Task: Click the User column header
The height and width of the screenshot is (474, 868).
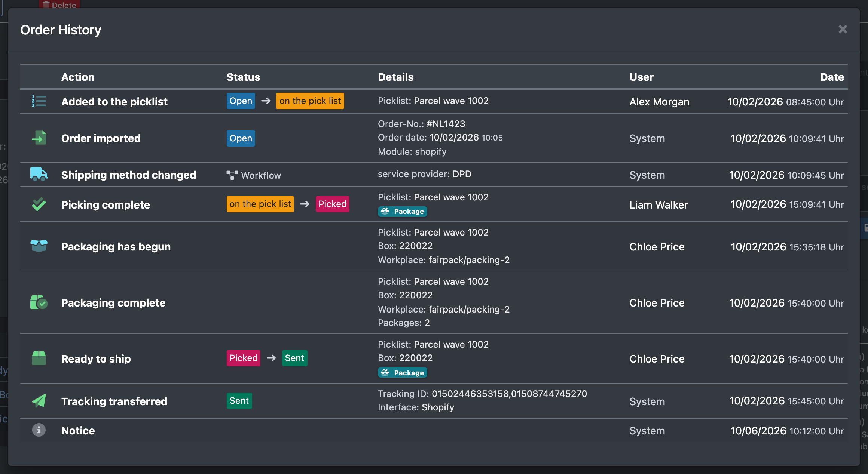Action: coord(641,77)
